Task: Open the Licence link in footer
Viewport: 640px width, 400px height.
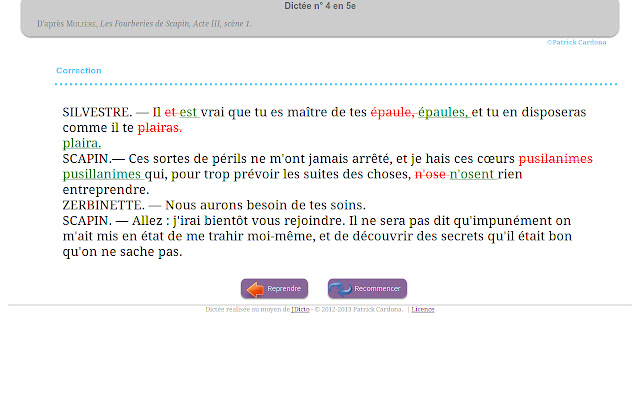Action: (422, 310)
